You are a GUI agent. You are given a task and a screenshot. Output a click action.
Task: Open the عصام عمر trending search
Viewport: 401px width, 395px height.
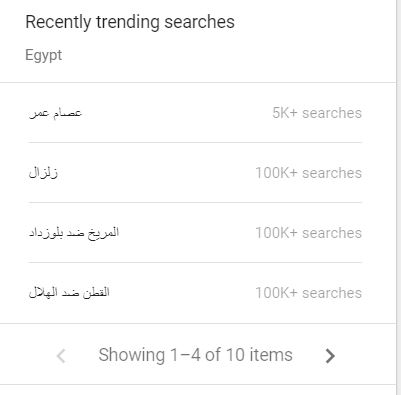(55, 113)
